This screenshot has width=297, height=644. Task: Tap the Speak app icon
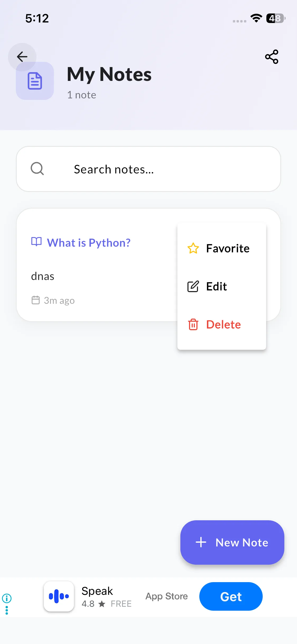(x=59, y=596)
